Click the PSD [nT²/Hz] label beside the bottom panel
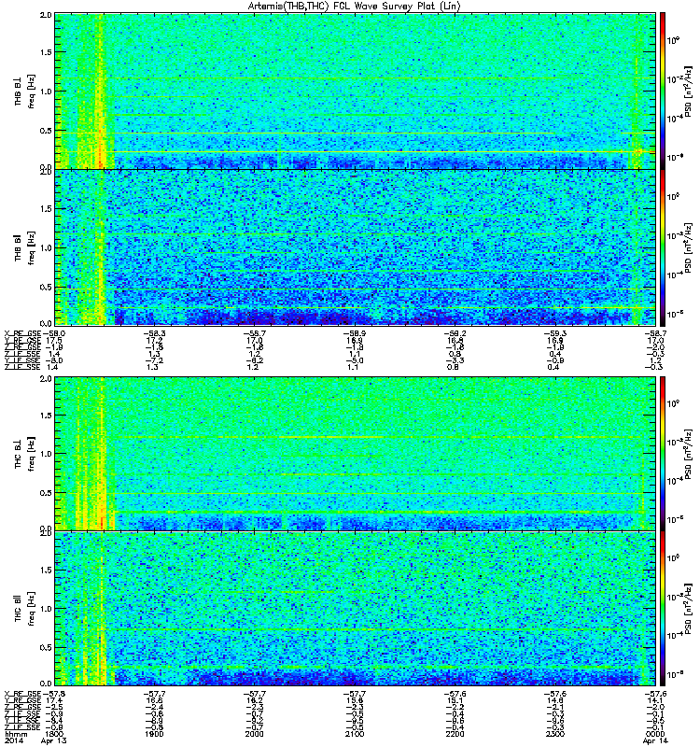 pos(689,609)
